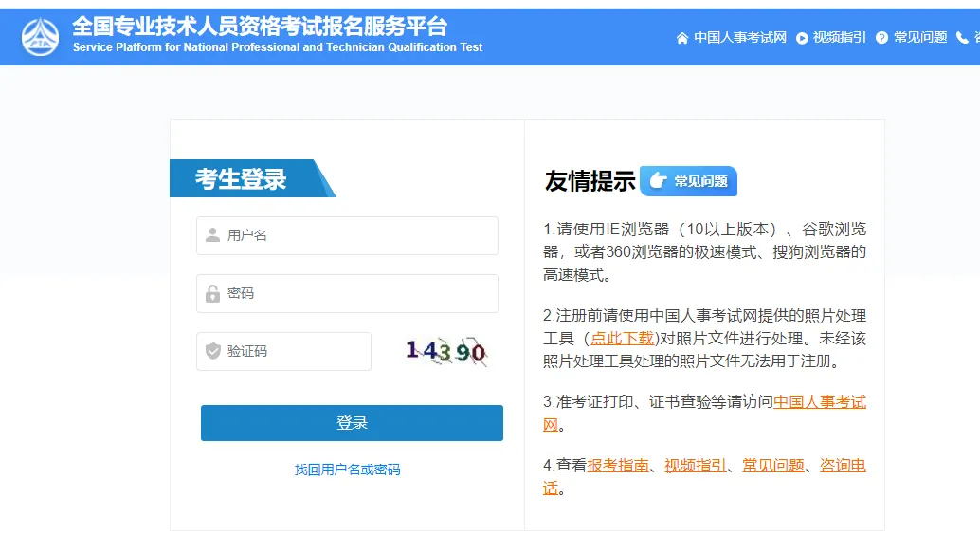
Task: Click the 友情提示 heading
Action: (590, 181)
